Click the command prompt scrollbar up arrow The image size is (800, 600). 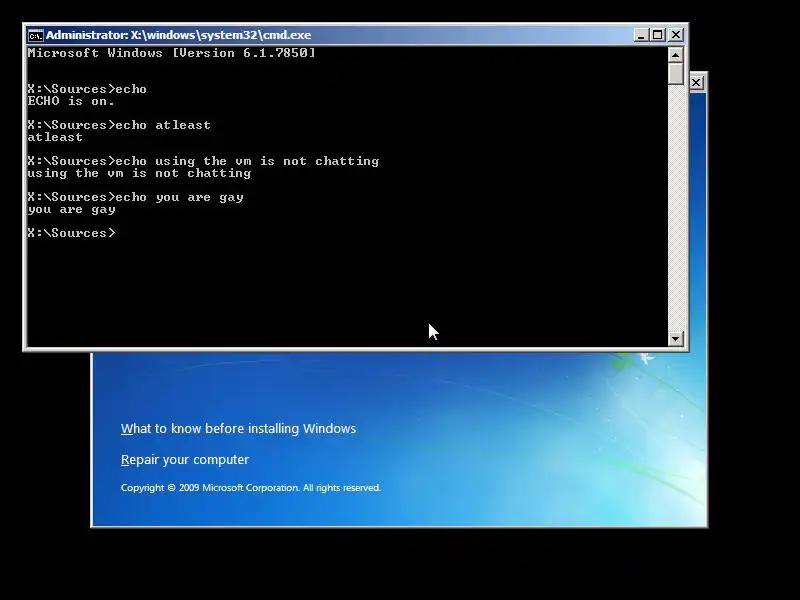pyautogui.click(x=676, y=55)
